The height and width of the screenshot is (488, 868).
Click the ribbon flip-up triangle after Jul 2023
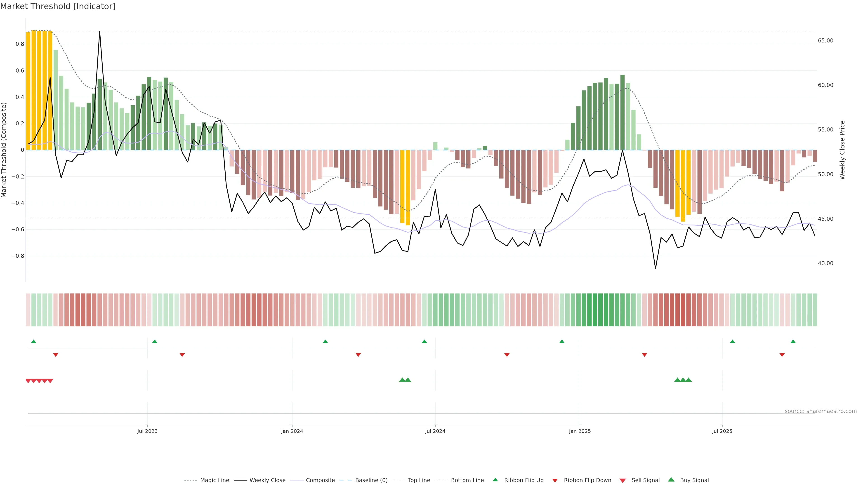point(155,342)
